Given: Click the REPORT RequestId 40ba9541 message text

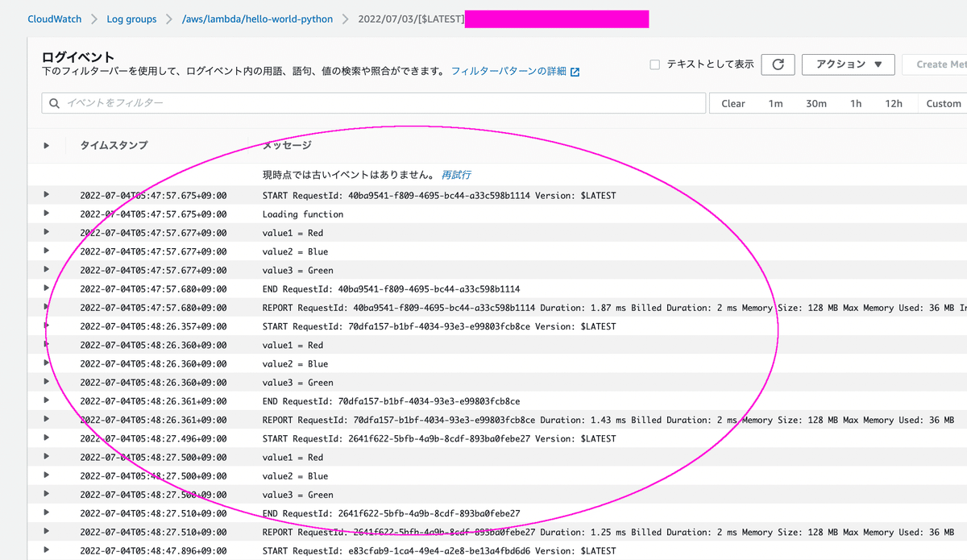Looking at the screenshot, I should coord(614,308).
